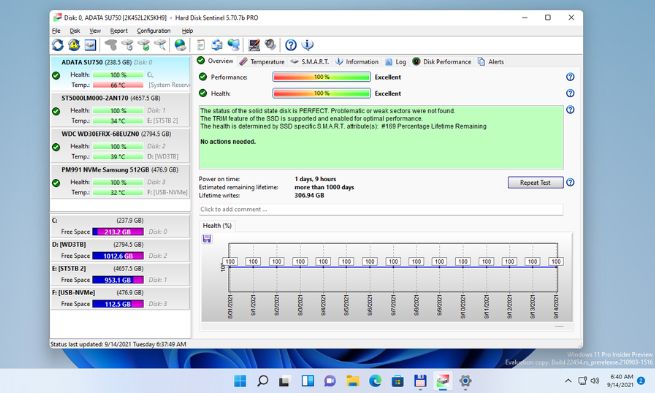655x393 pixels.
Task: Click the second grey disk test icon
Action: [x=127, y=45]
